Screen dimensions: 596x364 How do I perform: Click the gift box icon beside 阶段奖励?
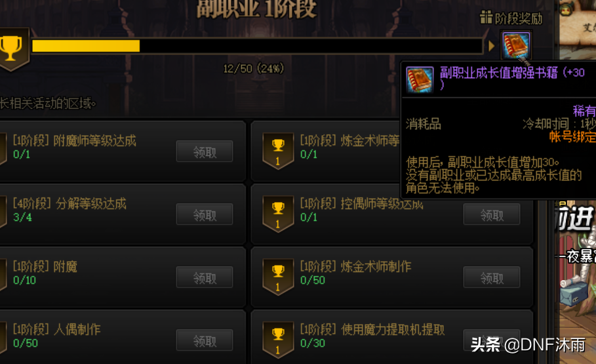(x=486, y=17)
